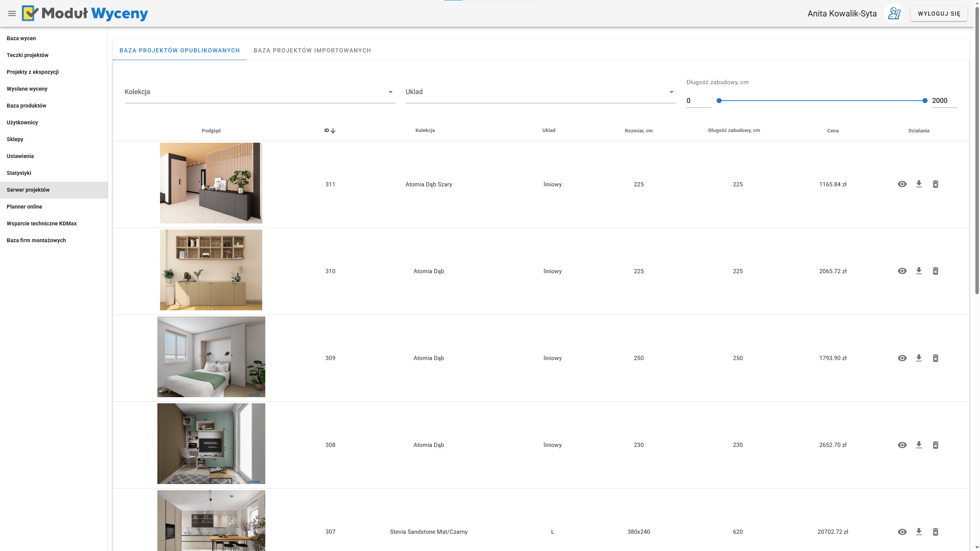Download project 311

[919, 184]
